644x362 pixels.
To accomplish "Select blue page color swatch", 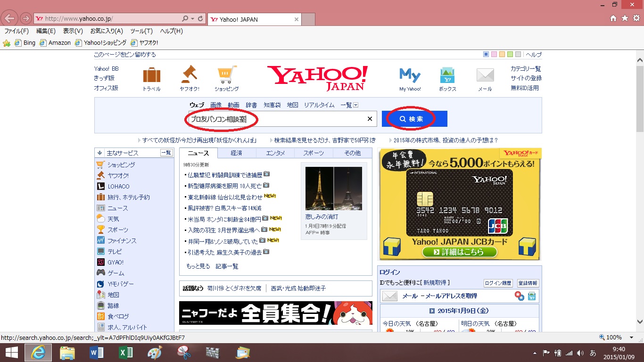I will (x=486, y=54).
